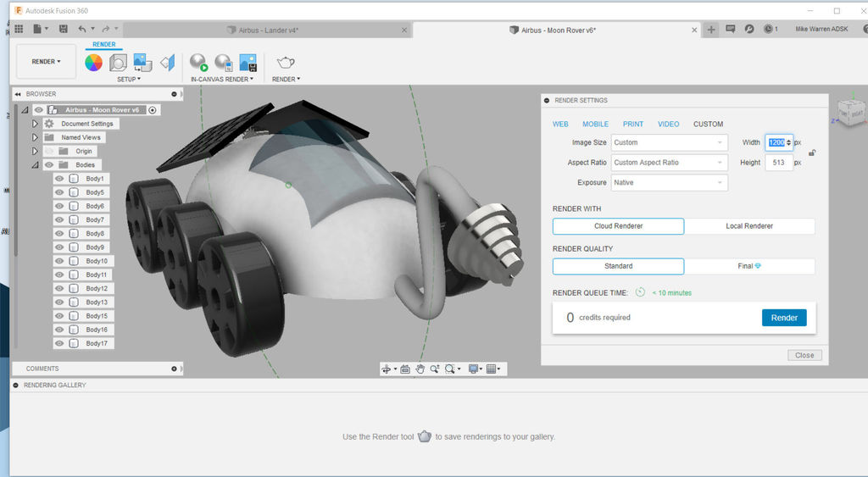
Task: Click the Height input field
Action: 779,163
